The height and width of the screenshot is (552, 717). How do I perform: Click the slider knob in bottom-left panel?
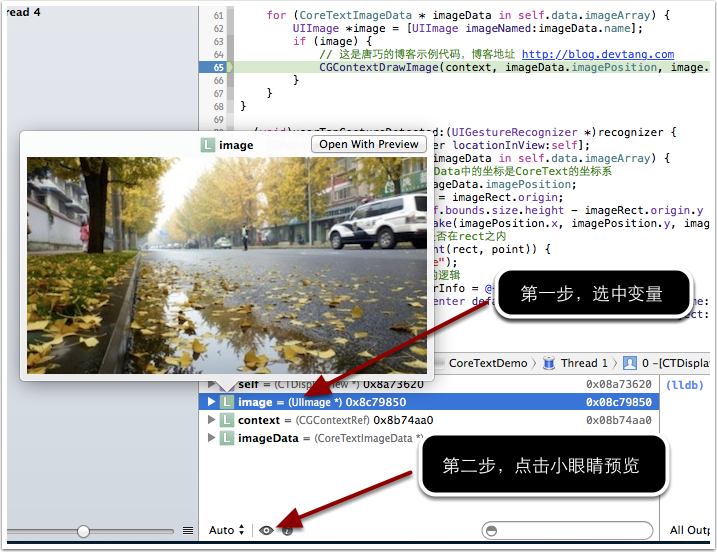pos(83,531)
